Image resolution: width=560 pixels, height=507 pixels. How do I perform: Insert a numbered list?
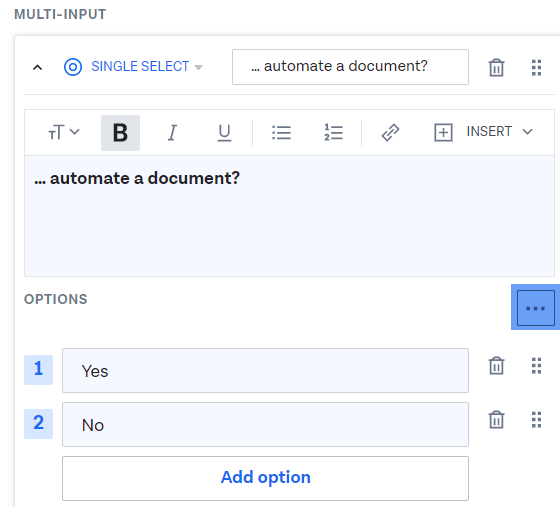(x=334, y=133)
